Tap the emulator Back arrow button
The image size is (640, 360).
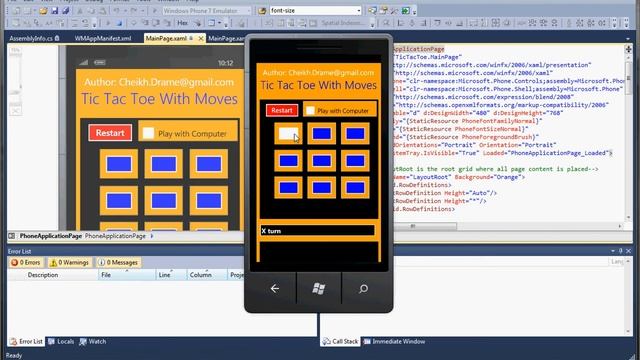275,289
